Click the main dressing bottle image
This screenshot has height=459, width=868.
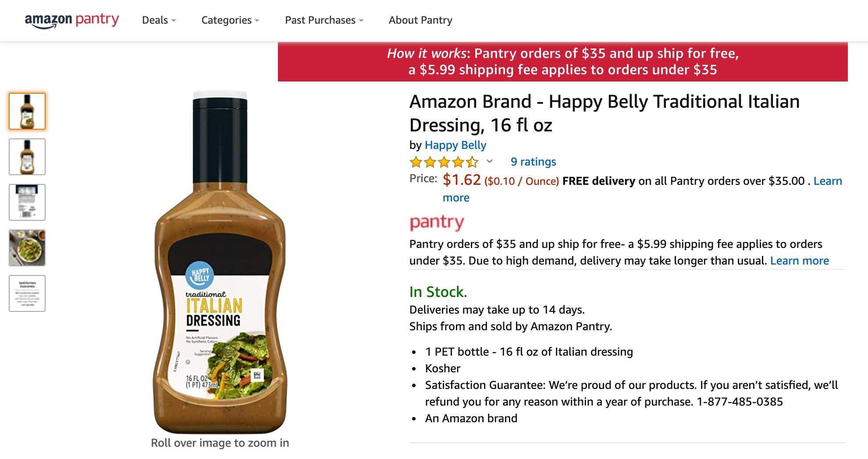pyautogui.click(x=220, y=263)
